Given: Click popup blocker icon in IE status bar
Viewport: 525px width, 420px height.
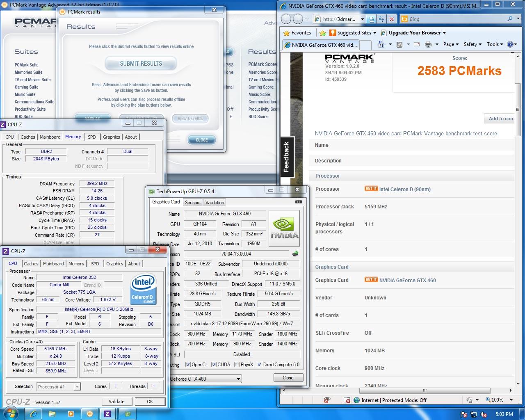Looking at the screenshot, I should pyautogui.click(x=327, y=400).
